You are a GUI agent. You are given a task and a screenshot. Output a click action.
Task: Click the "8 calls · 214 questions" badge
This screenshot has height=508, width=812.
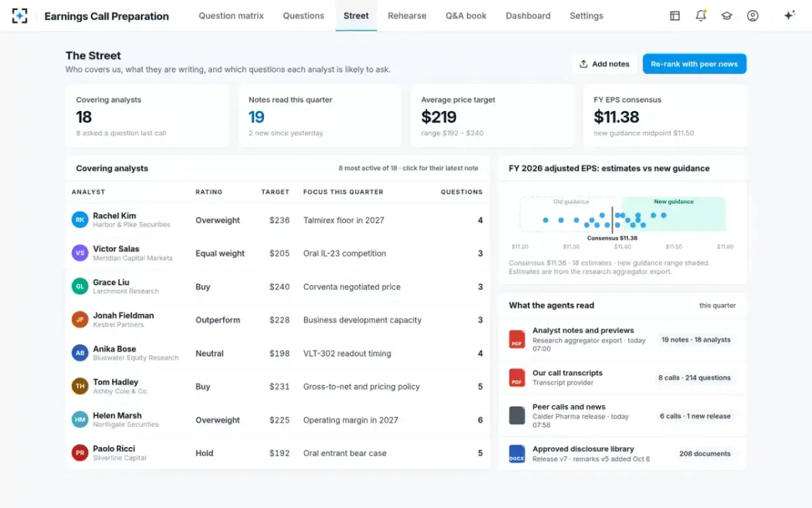[695, 378]
